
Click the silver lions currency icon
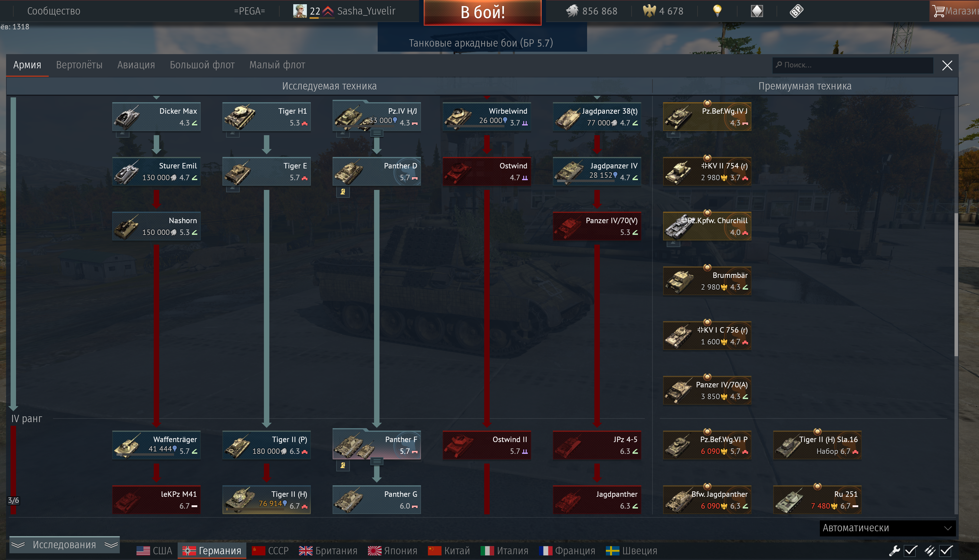(572, 11)
